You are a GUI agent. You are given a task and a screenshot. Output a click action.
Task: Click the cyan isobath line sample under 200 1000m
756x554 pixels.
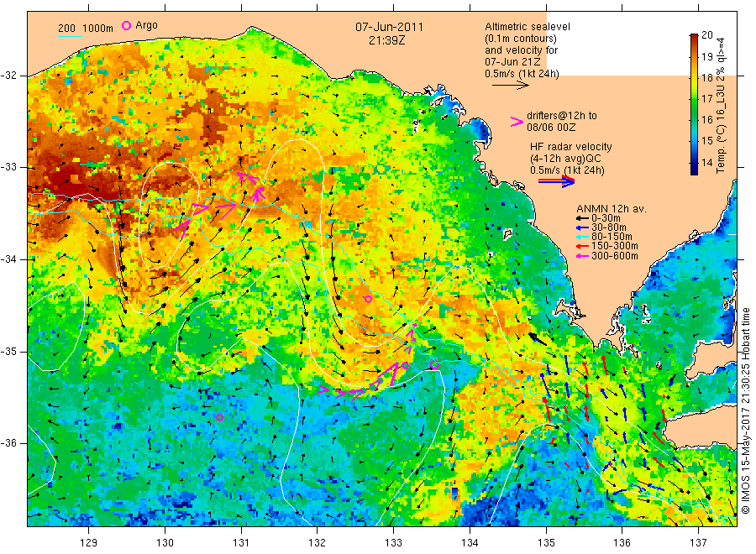pos(70,35)
